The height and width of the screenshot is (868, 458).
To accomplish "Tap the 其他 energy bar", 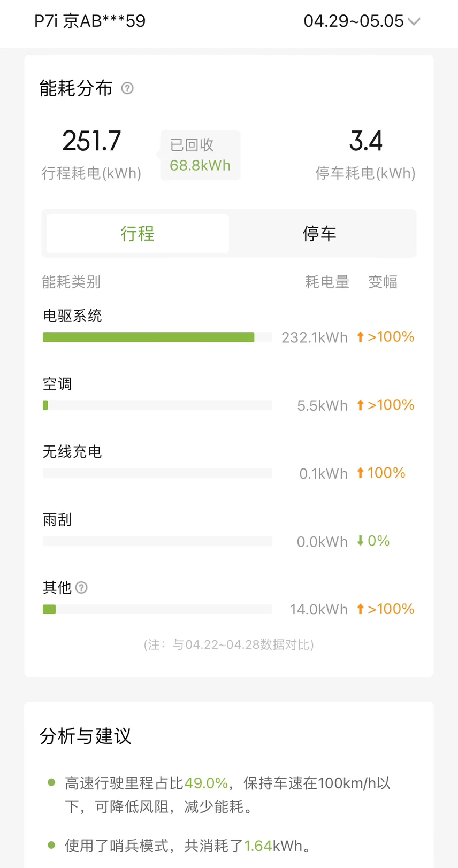I will 157,609.
